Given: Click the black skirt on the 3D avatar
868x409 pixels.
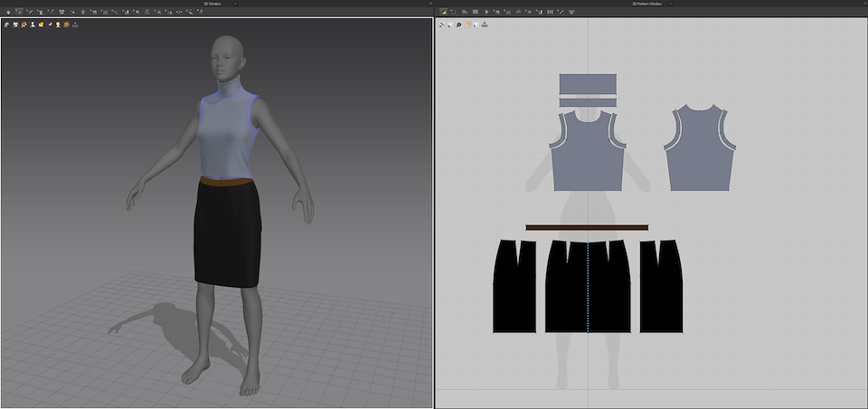Looking at the screenshot, I should (x=226, y=235).
